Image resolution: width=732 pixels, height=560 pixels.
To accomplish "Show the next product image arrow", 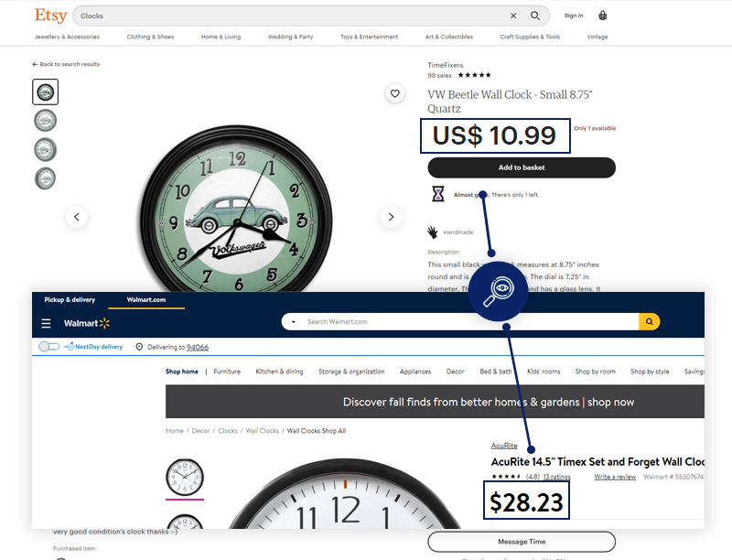I will click(391, 217).
